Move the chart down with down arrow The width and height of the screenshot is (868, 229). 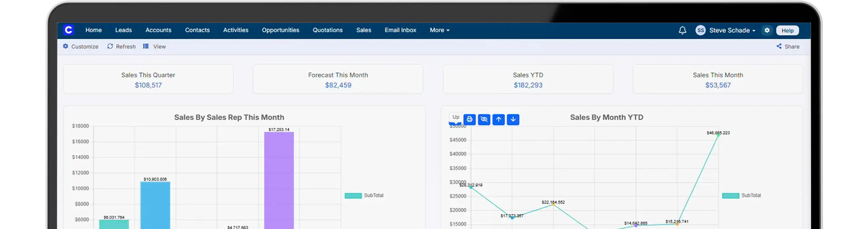513,120
